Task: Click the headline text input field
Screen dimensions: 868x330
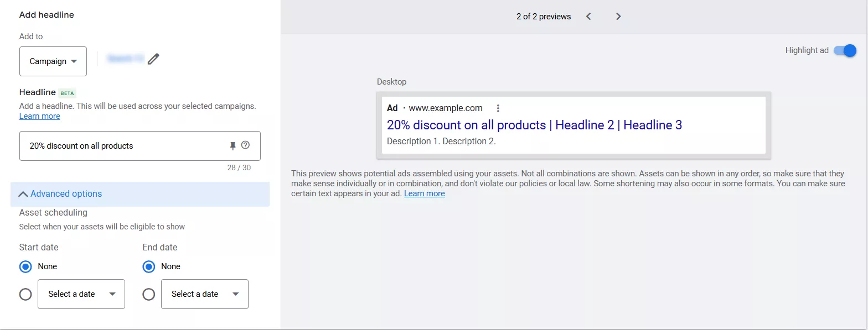Action: pyautogui.click(x=122, y=146)
